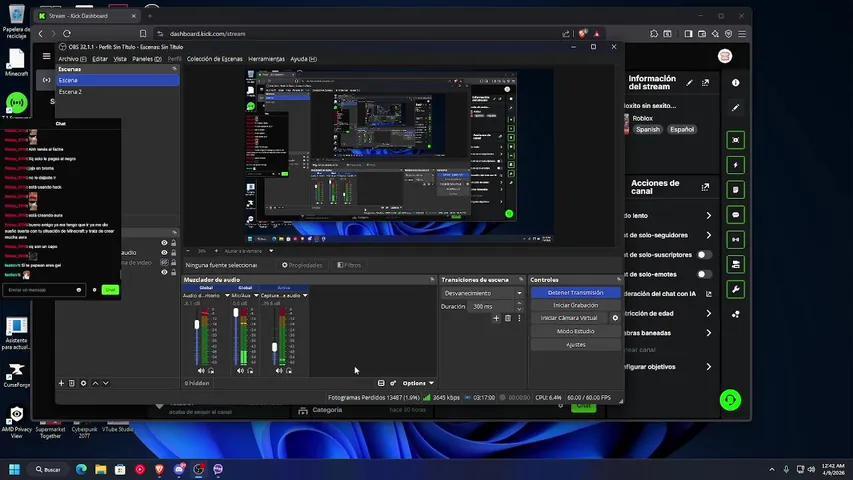
Task: Open transition properties three-dots menu
Action: click(x=519, y=318)
